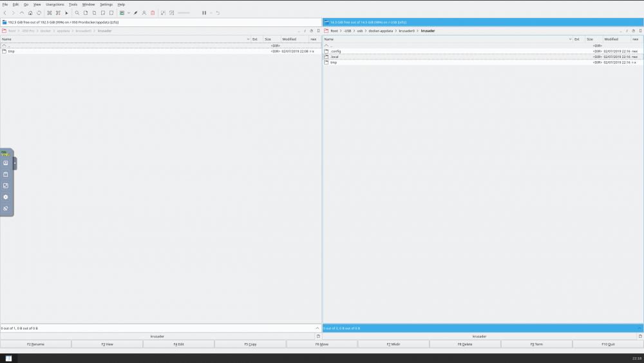
Task: Click 'appdata' in the left panel breadcrumb
Action: point(63,31)
